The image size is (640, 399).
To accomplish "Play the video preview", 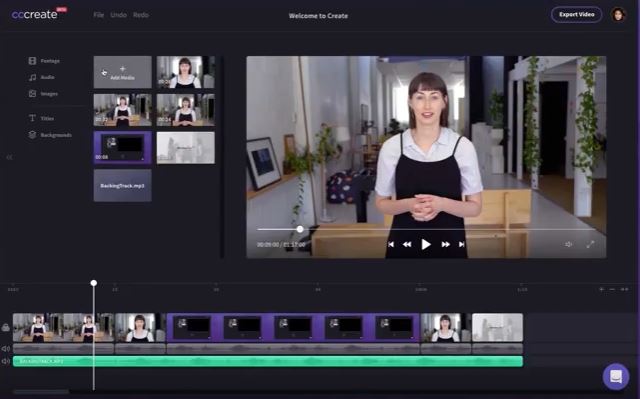I will click(x=426, y=244).
